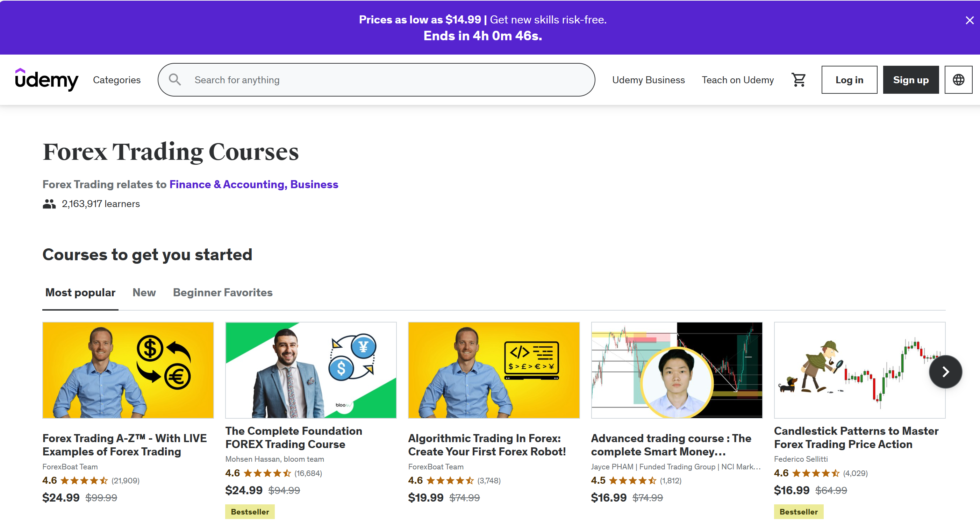Click the Sign up button
980x525 pixels.
tap(910, 79)
